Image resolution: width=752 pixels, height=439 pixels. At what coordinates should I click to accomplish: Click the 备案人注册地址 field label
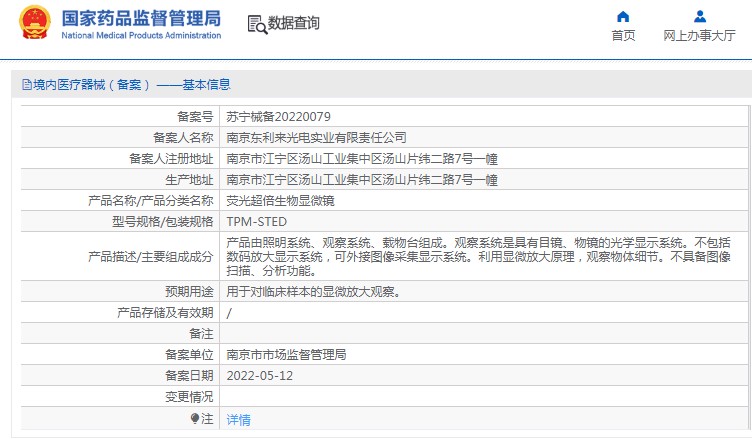[x=171, y=159]
